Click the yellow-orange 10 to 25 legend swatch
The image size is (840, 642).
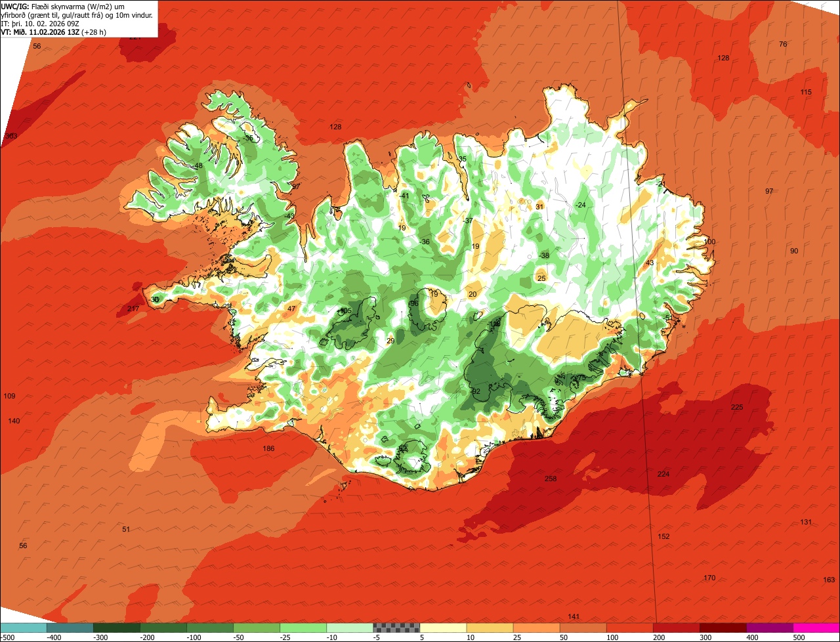coord(490,628)
